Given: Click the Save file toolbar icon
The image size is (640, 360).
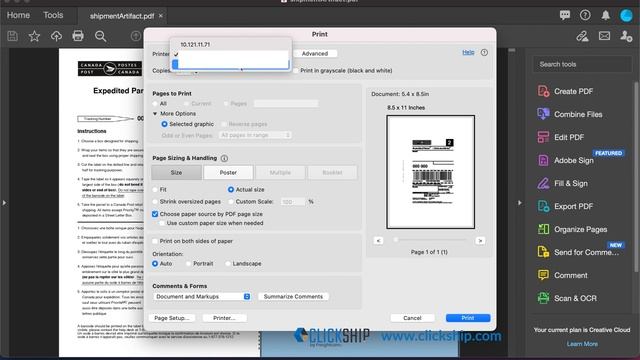Looking at the screenshot, I should point(12,36).
